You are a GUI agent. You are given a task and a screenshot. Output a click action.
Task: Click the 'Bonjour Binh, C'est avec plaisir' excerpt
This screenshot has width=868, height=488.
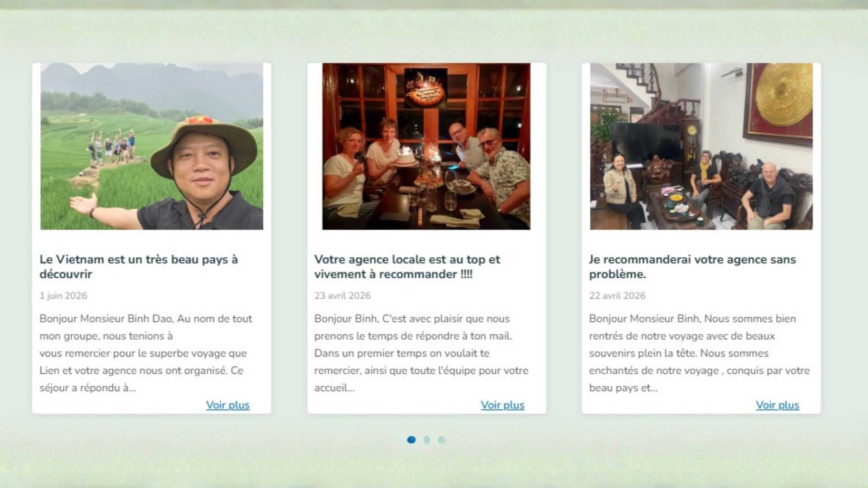(x=421, y=353)
